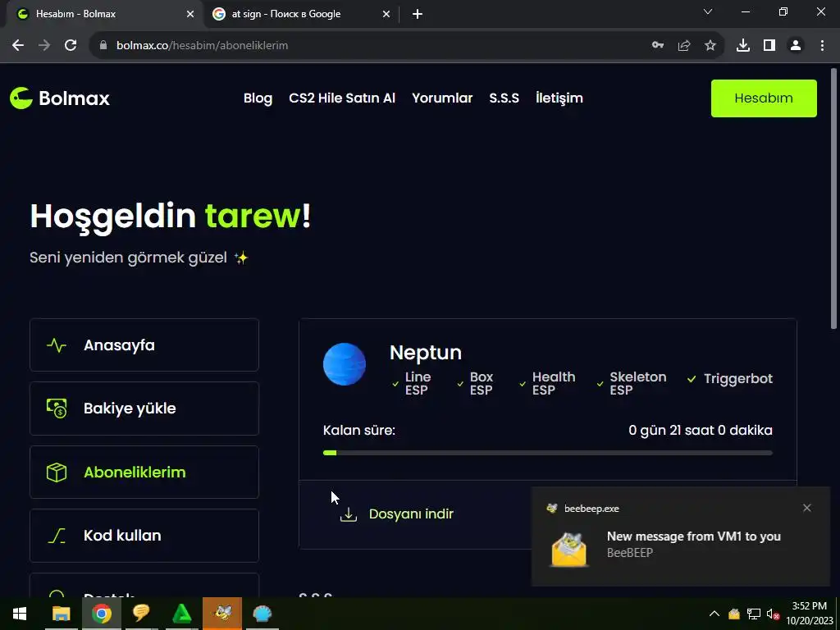Toggle Chrome side panel icon
The height and width of the screenshot is (630, 840).
pos(769,46)
